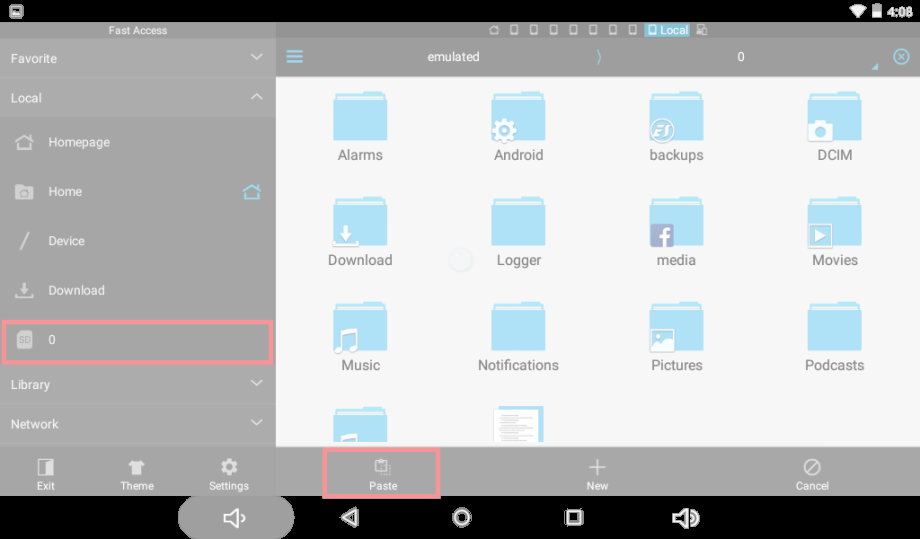The width and height of the screenshot is (920, 539).
Task: Open the Pictures folder
Action: tap(676, 337)
